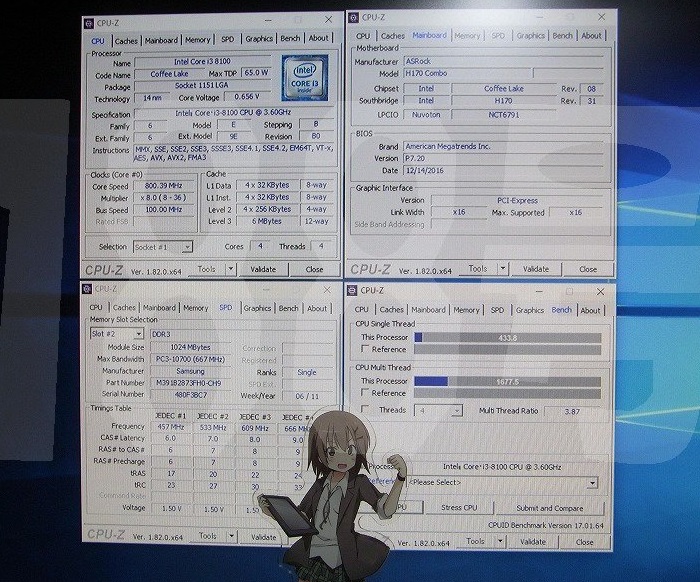Switch to Mainboard tab in CPU window
The height and width of the screenshot is (582, 700).
[x=161, y=40]
